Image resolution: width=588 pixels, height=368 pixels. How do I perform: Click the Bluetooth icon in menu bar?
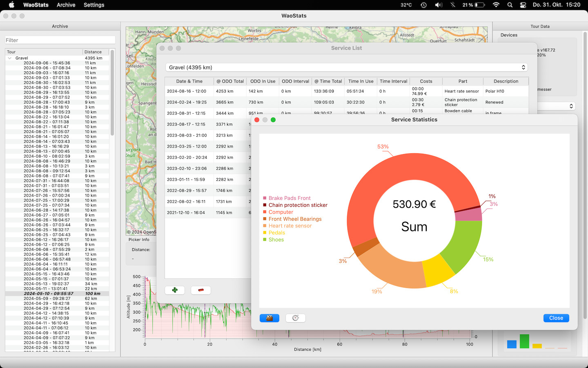tap(452, 5)
